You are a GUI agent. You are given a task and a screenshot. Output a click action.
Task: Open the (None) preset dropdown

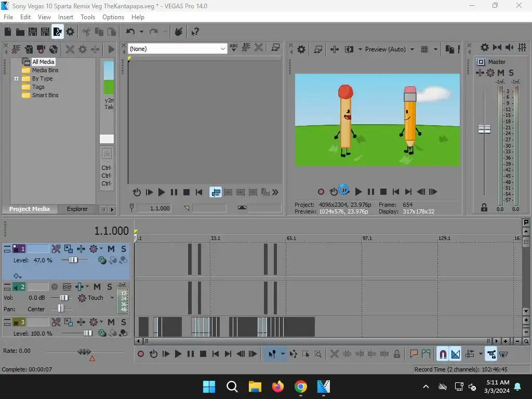click(x=178, y=49)
